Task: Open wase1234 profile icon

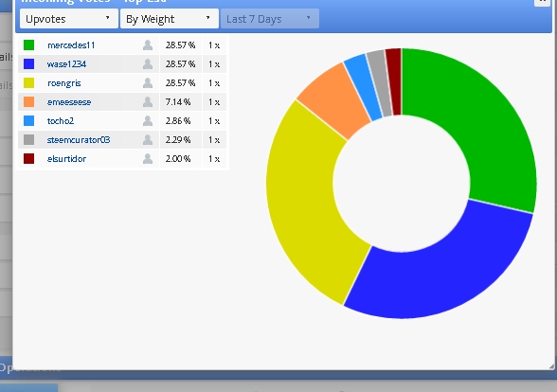Action: point(148,64)
